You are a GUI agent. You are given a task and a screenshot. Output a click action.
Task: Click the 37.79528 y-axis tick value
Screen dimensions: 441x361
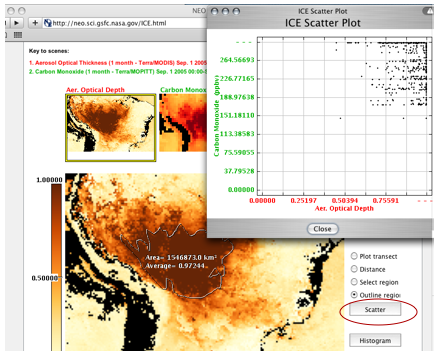click(x=239, y=171)
